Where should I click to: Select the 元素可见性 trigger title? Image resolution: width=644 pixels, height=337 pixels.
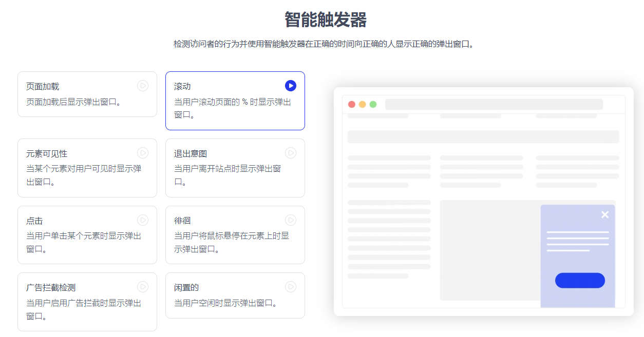47,154
